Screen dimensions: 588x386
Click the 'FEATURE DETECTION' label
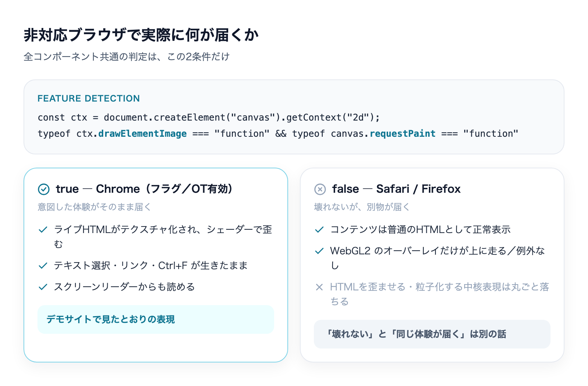(x=89, y=99)
